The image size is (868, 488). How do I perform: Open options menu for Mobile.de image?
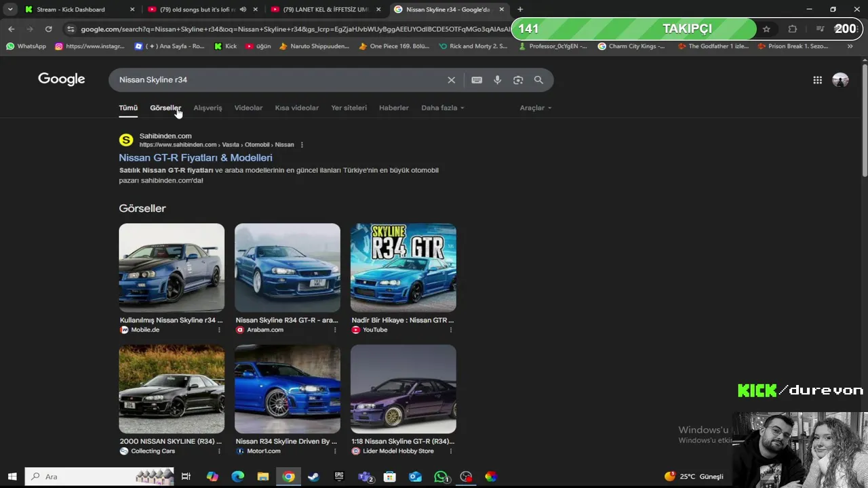click(219, 330)
